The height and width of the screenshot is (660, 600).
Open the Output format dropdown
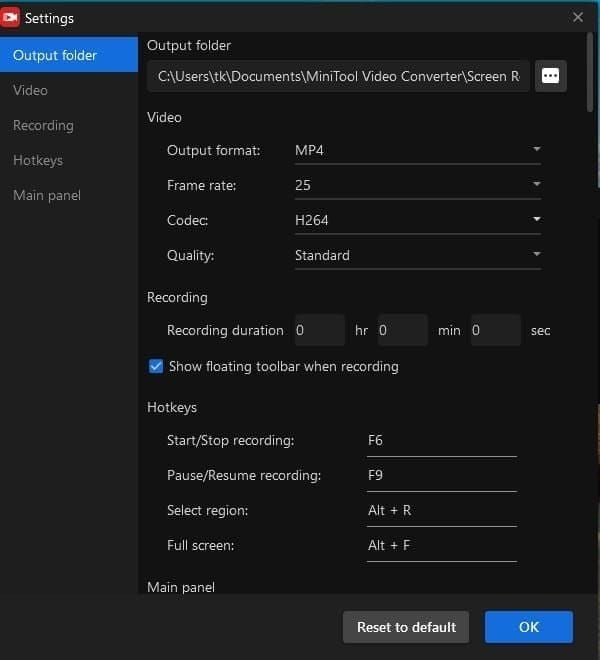tap(417, 150)
